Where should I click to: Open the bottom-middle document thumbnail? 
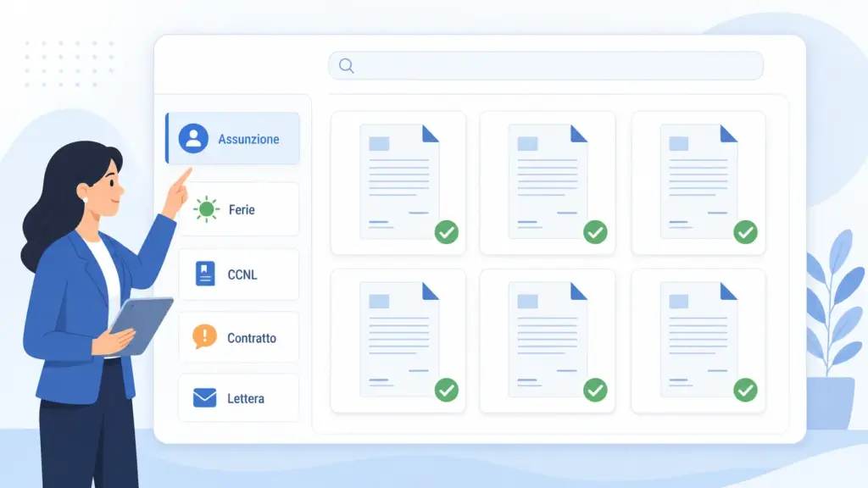pyautogui.click(x=548, y=341)
